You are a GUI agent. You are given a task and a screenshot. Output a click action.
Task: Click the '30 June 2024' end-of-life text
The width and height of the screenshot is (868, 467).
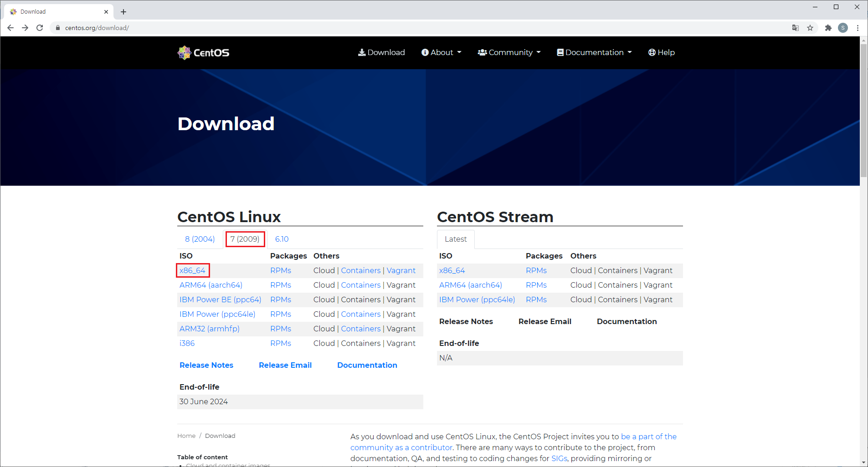click(204, 401)
